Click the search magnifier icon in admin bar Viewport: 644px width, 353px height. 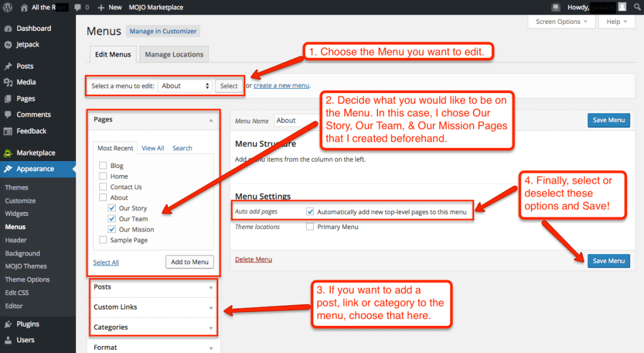coord(637,7)
